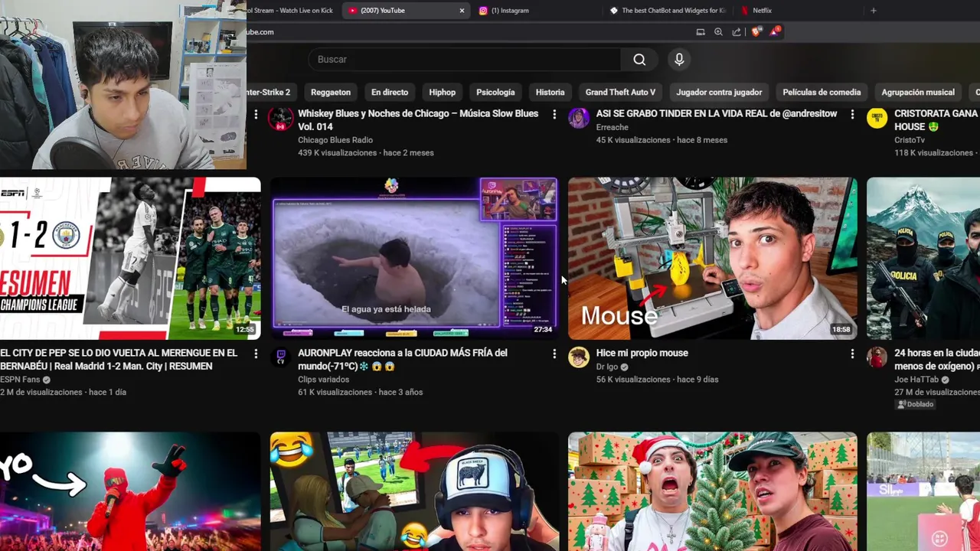The height and width of the screenshot is (551, 980).
Task: Switch to the ChatBot and Widgets tab
Action: click(668, 11)
